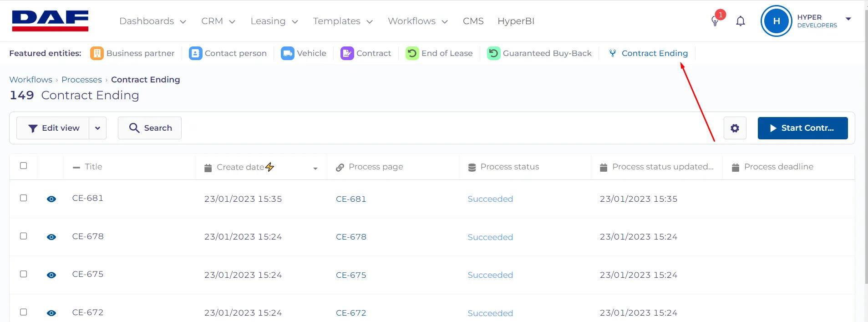
Task: Click the Contract Ending workflow icon
Action: click(x=613, y=53)
